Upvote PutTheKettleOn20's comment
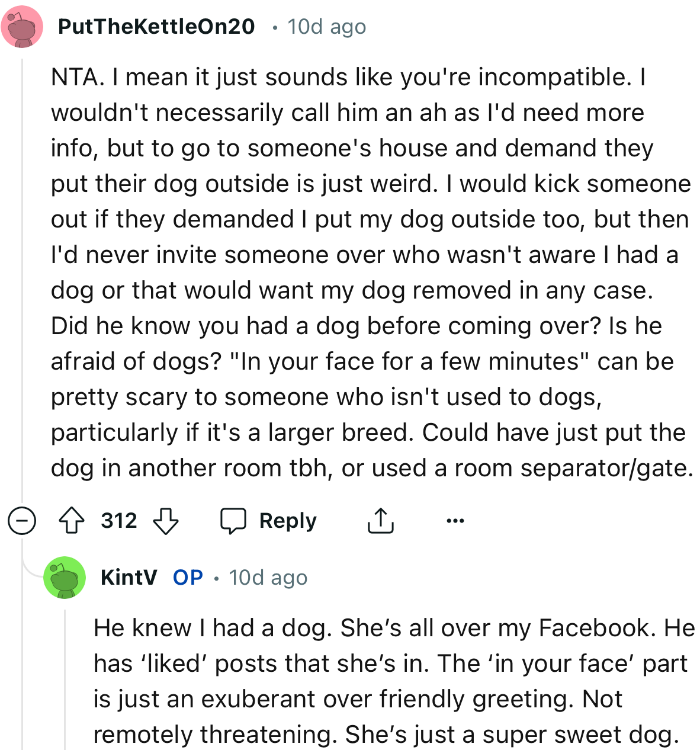This screenshot has height=750, width=700. tap(72, 521)
